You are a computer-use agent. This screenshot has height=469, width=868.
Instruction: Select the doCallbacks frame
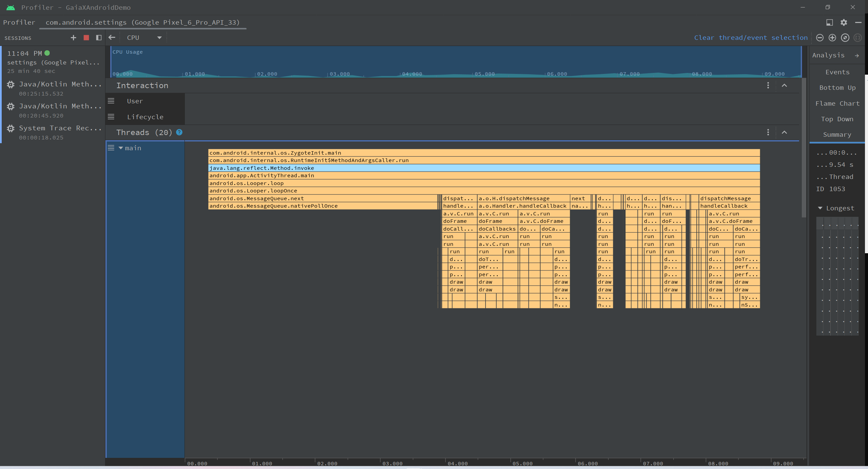(x=497, y=229)
